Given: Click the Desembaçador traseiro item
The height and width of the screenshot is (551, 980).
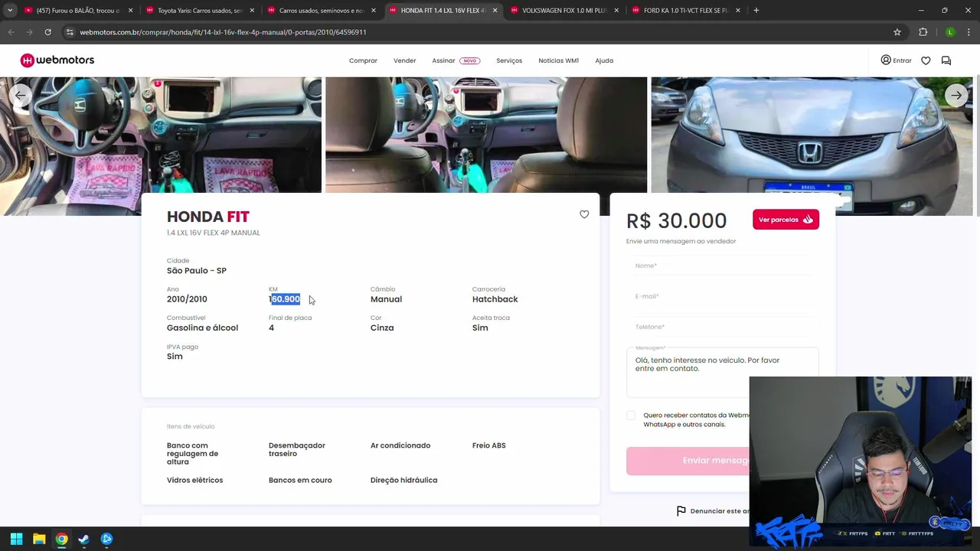Looking at the screenshot, I should (297, 449).
